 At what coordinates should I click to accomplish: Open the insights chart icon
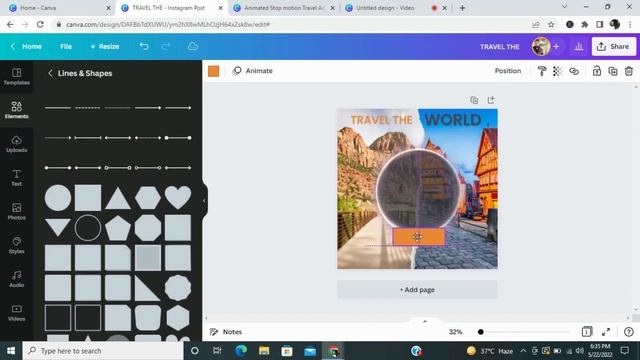click(x=578, y=47)
